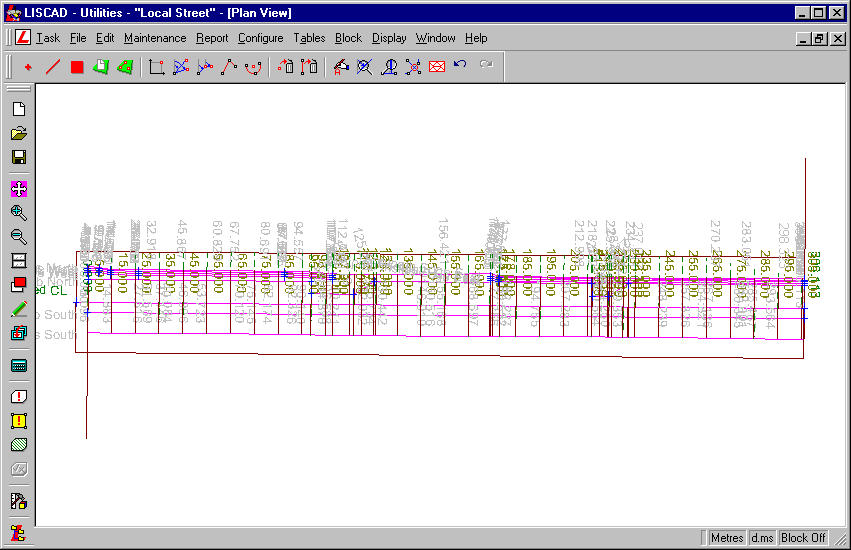The image size is (851, 550).
Task: Click the crossed-lines with red circle icon
Action: [x=413, y=67]
